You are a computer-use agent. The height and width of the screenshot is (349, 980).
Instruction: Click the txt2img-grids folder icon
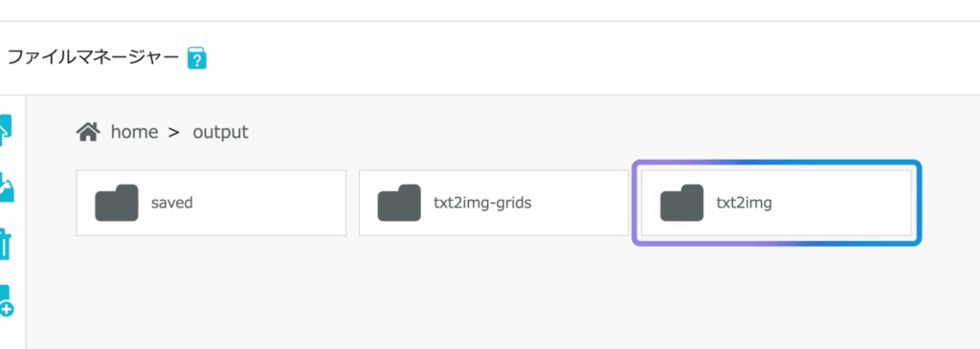pyautogui.click(x=399, y=203)
